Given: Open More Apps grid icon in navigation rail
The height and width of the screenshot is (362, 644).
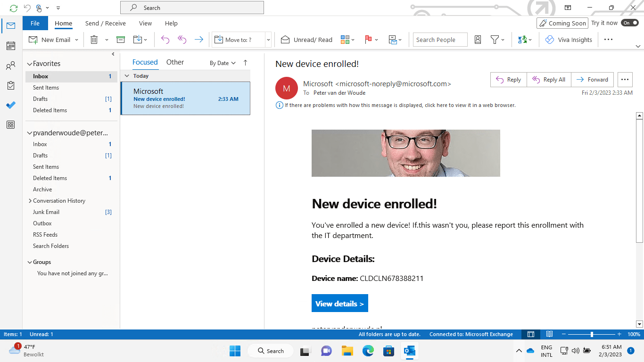Looking at the screenshot, I should click(x=10, y=125).
